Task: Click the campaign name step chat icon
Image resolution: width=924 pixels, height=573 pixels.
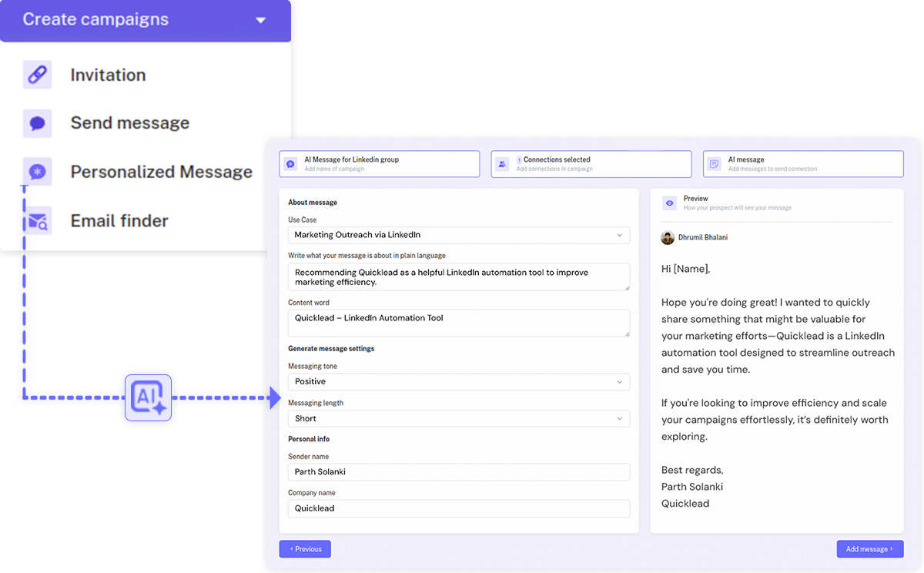Action: click(290, 164)
